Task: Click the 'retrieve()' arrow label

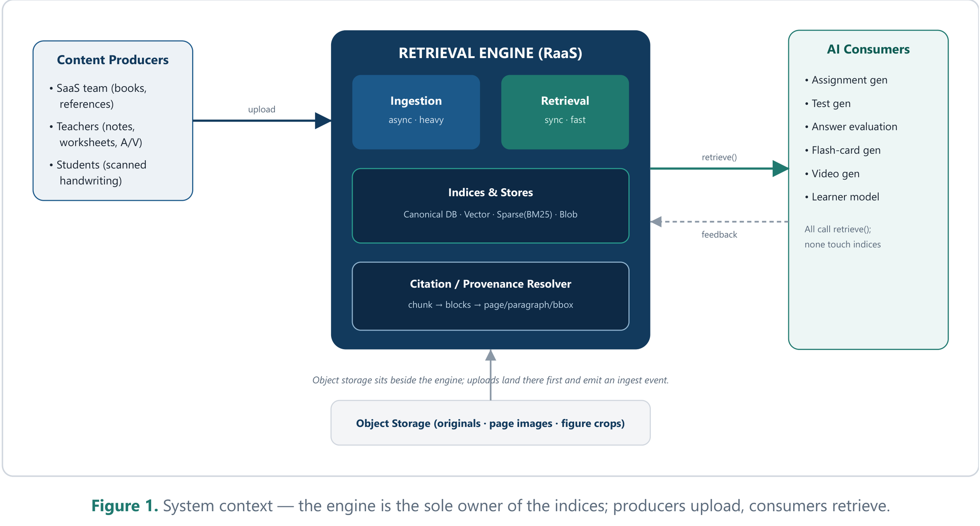Action: point(719,157)
